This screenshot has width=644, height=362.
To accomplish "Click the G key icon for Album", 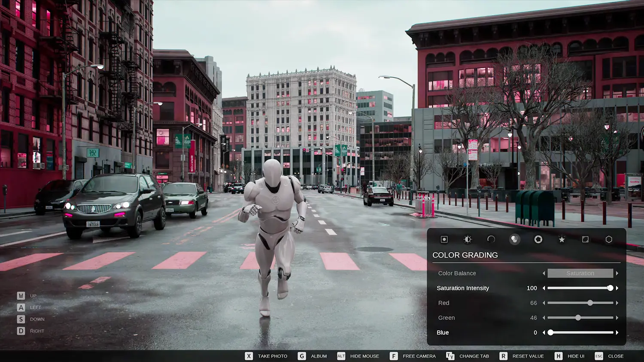I will pos(302,356).
